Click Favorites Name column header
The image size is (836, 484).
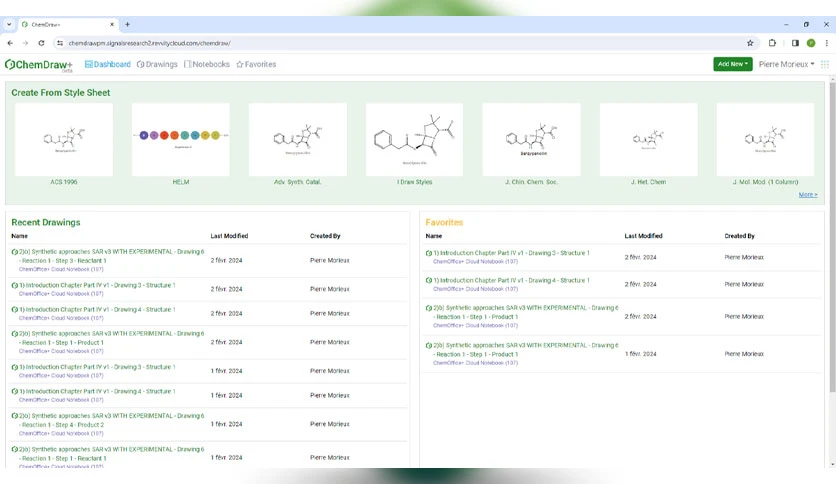tap(433, 236)
